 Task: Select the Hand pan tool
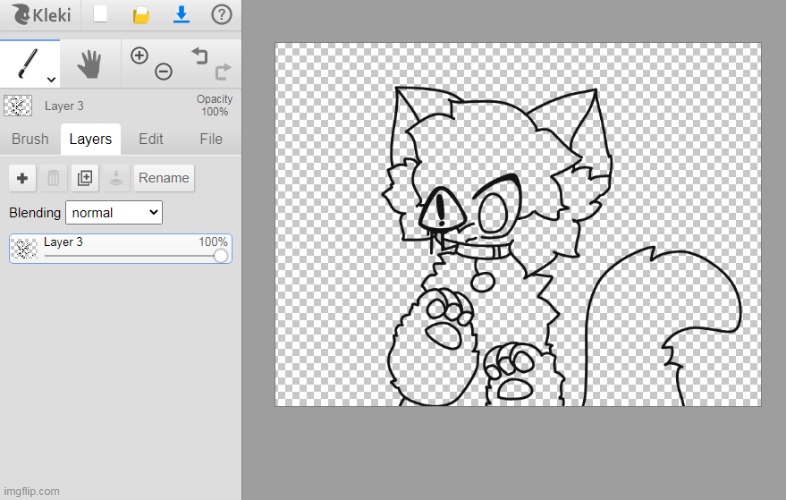point(90,65)
